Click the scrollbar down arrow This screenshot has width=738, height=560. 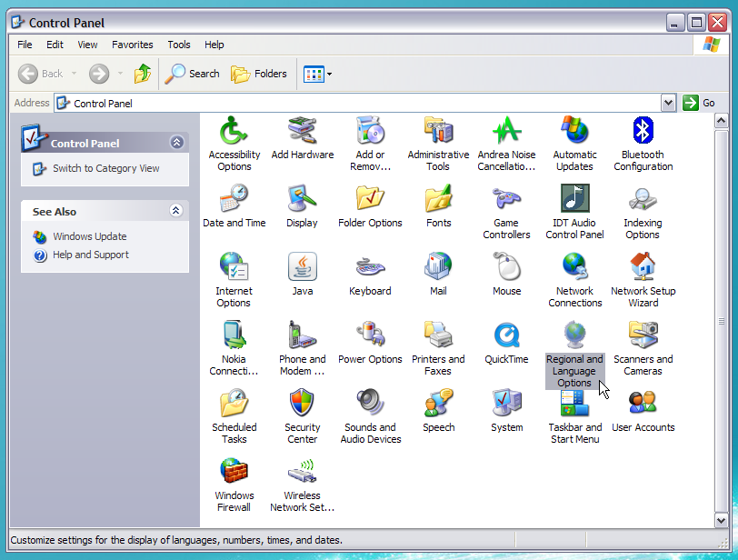(721, 520)
